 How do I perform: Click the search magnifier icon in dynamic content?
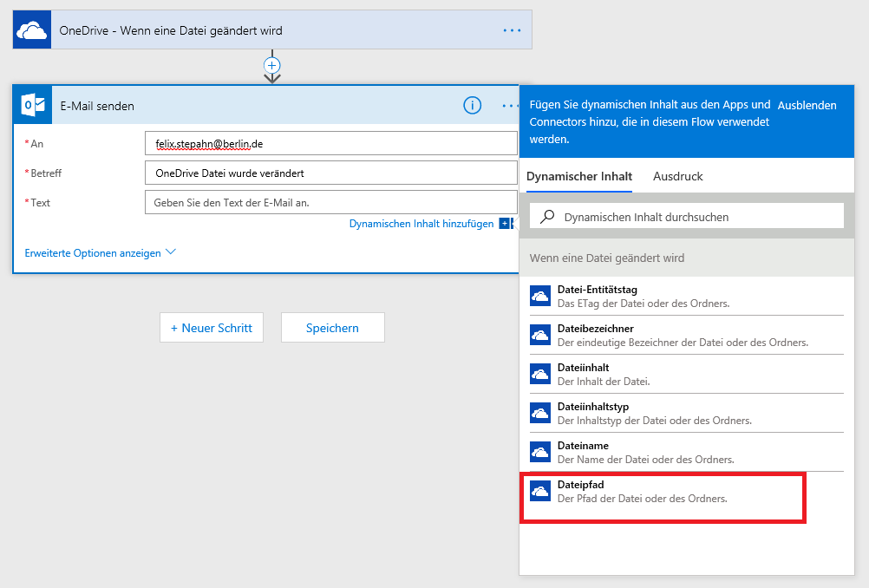[547, 217]
